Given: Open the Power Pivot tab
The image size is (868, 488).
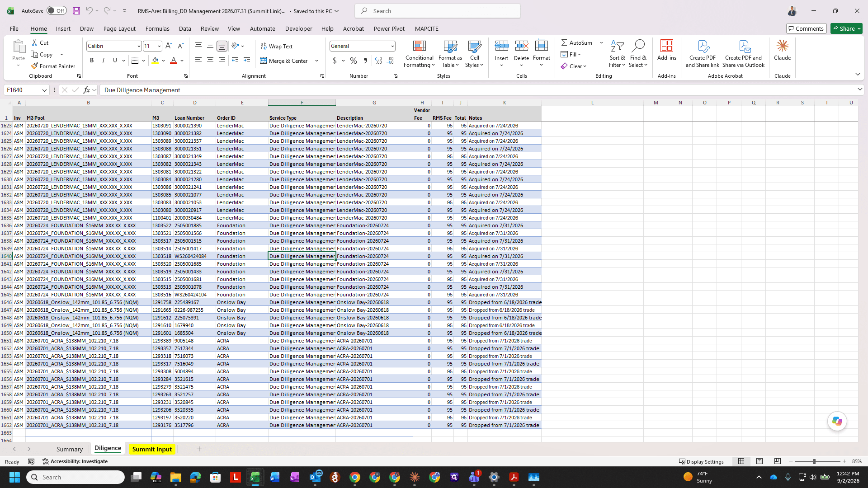Looking at the screenshot, I should (389, 28).
